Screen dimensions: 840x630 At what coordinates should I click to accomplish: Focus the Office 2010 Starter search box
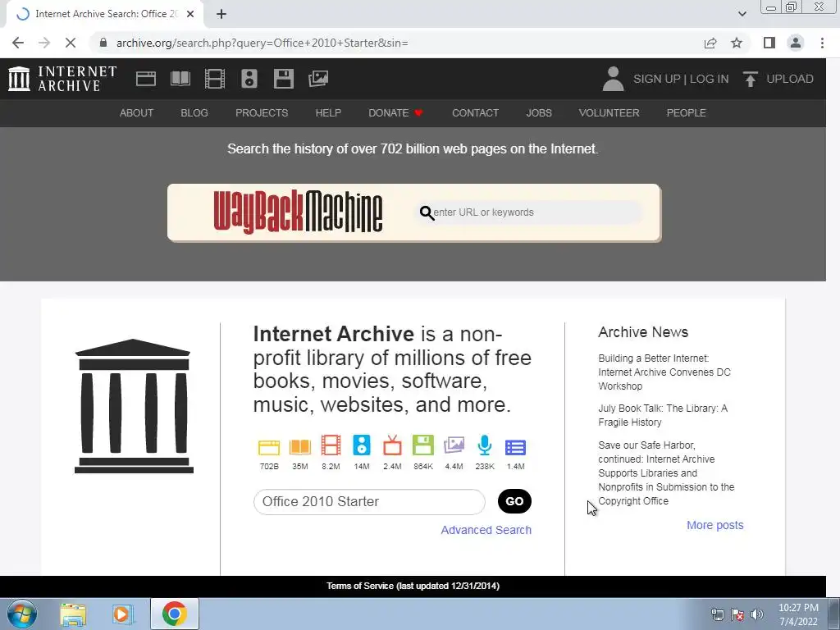pyautogui.click(x=369, y=501)
